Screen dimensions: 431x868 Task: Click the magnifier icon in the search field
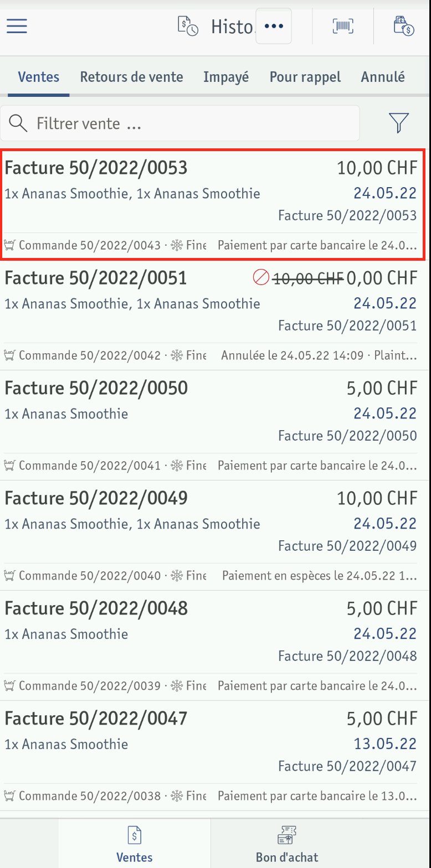18,123
